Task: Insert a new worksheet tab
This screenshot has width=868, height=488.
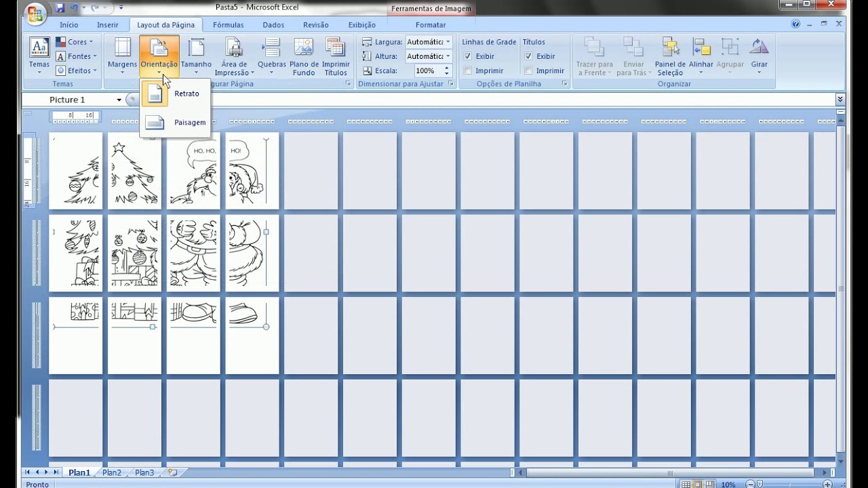Action: click(172, 472)
